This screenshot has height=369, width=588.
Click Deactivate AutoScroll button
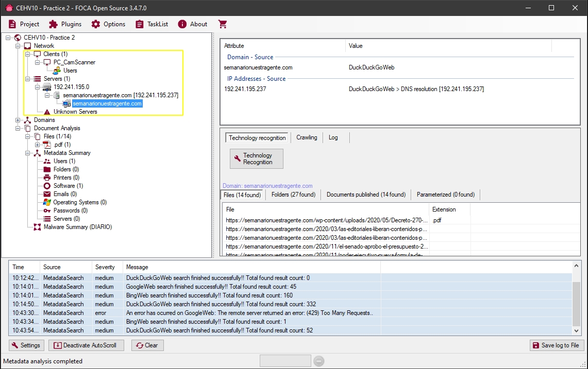click(x=86, y=345)
